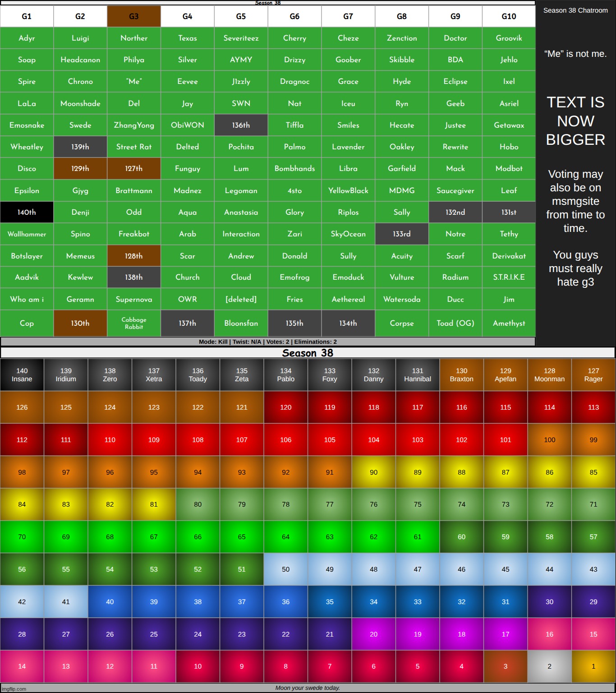Screen dimensions: 616x693
Task: Select the brown 128th eliminated cell
Action: 134,256
